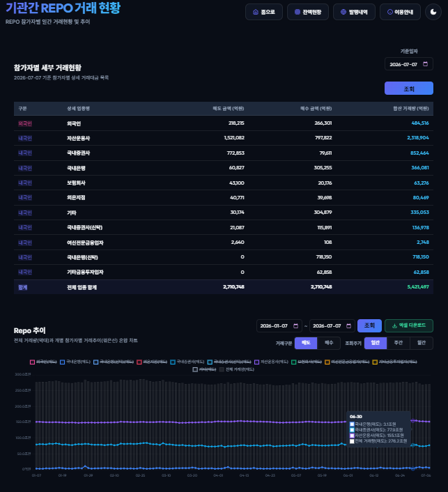Click the 엑셀 다운로드 download icon button
This screenshot has height=492, width=448.
(409, 325)
